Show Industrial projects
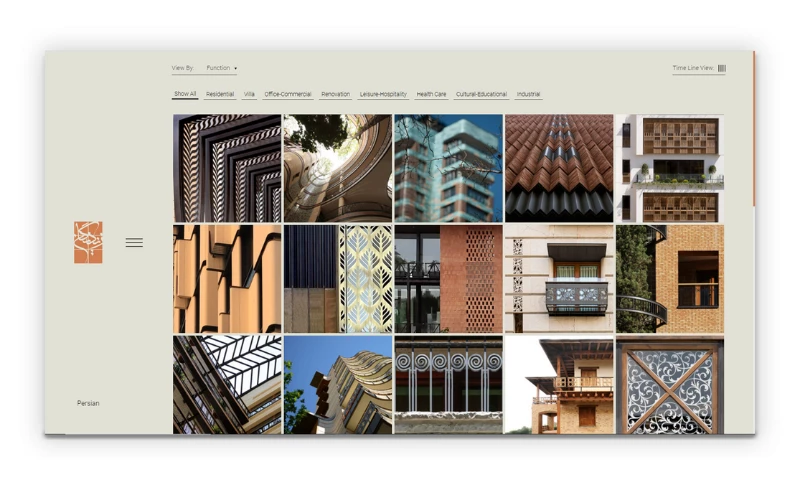This screenshot has width=800, height=480. coord(529,95)
